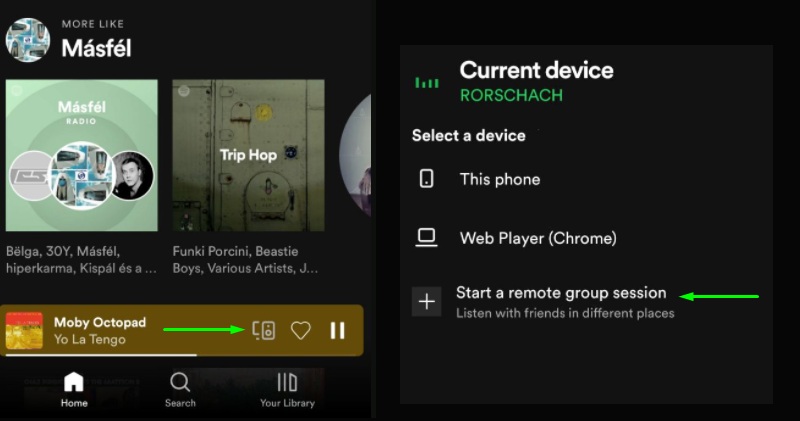Click the plus icon for group session
The width and height of the screenshot is (800, 421).
(427, 302)
